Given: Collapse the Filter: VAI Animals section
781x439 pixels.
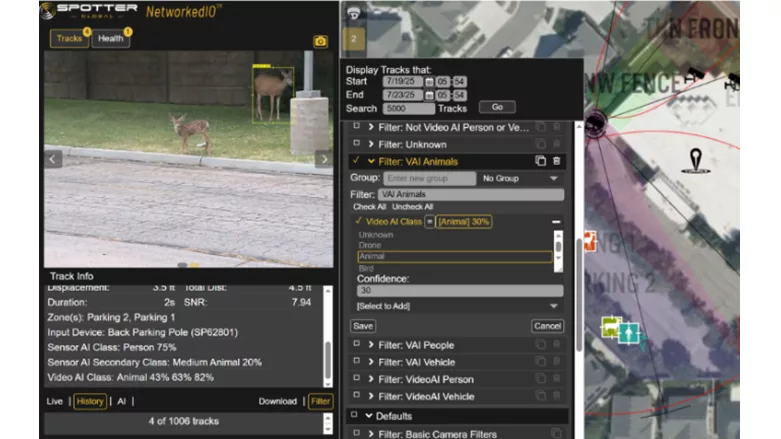Looking at the screenshot, I should pos(371,161).
